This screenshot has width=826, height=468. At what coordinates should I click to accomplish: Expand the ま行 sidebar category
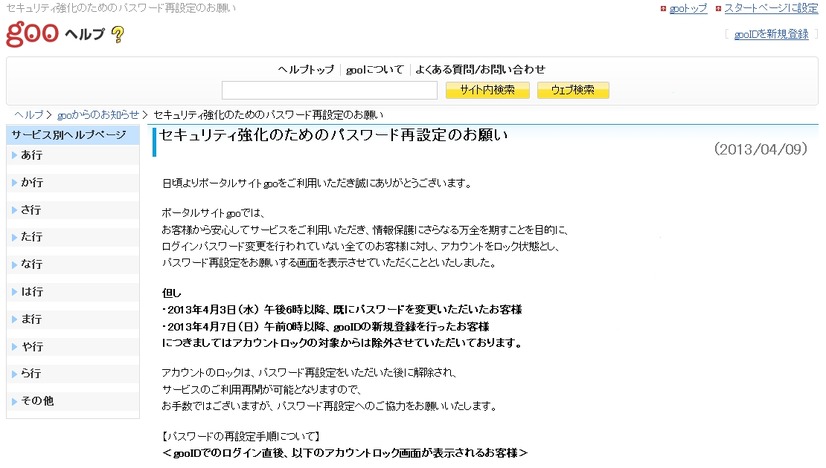pyautogui.click(x=73, y=319)
